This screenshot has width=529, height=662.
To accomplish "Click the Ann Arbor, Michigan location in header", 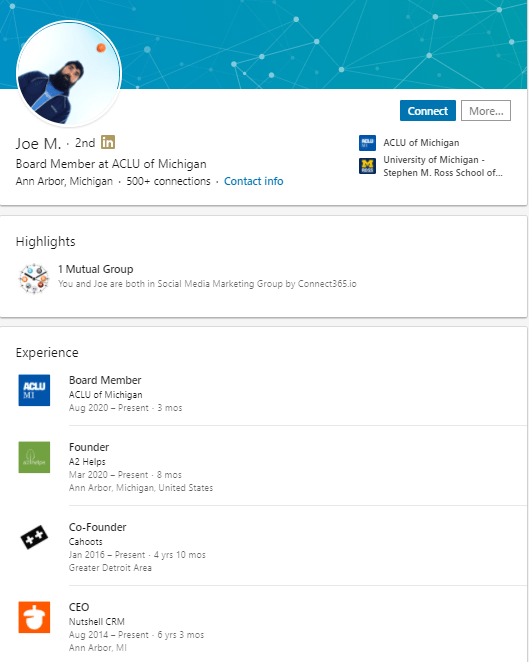I will (64, 181).
